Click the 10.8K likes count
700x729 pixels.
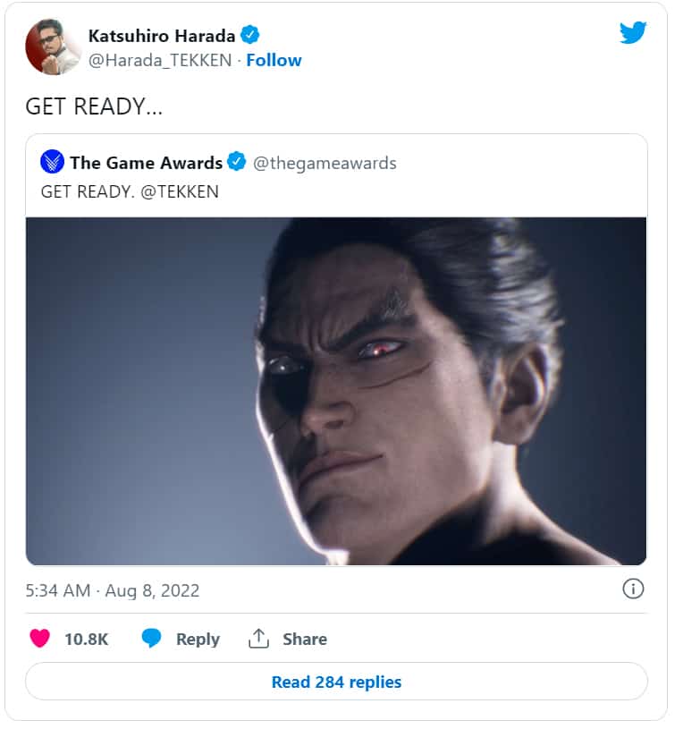tap(86, 639)
